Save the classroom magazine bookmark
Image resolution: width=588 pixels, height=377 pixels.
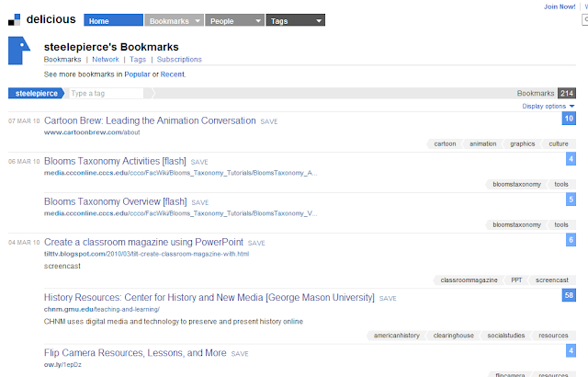pos(256,243)
